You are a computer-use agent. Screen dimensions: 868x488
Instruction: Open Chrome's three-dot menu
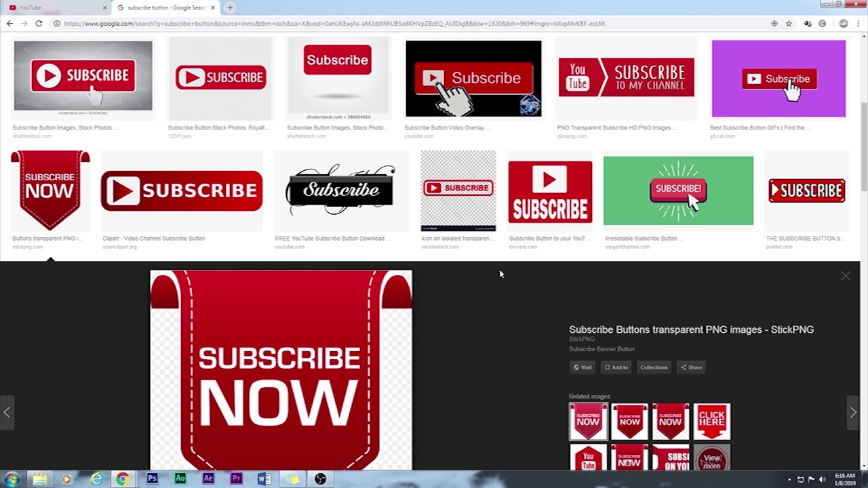pos(860,23)
